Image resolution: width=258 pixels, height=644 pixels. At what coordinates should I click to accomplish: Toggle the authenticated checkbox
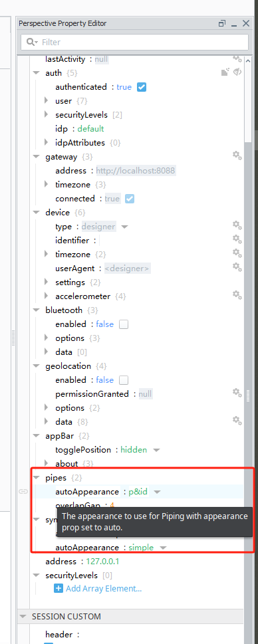(142, 87)
